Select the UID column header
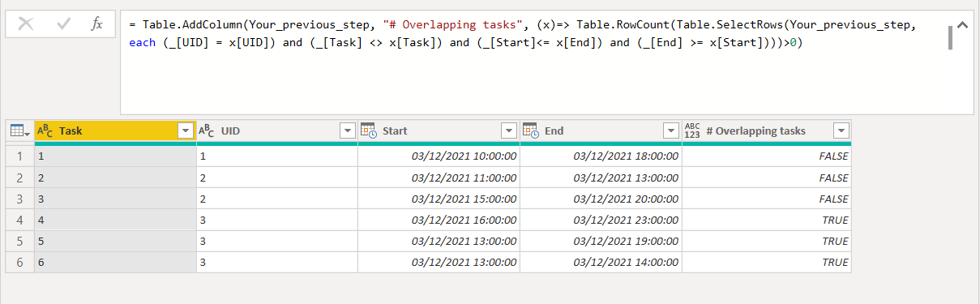This screenshot has height=304, width=980. click(276, 131)
